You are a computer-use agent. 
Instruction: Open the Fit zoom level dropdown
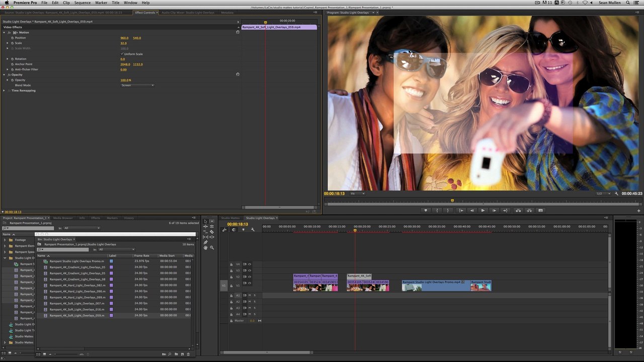357,194
